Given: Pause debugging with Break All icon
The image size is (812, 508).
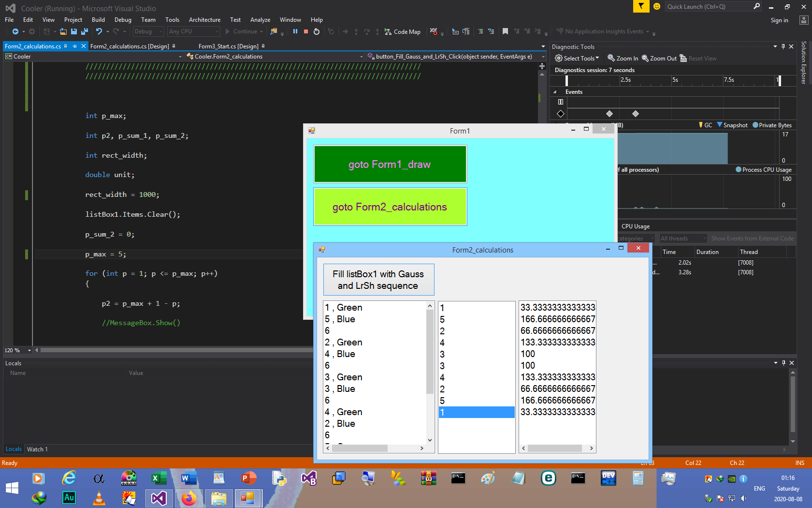Looking at the screenshot, I should (x=295, y=31).
